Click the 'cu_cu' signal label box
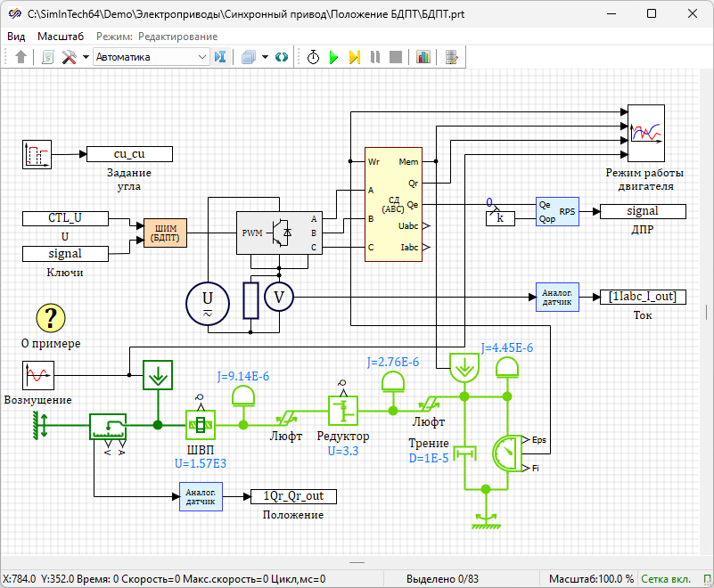Image resolution: width=714 pixels, height=588 pixels. (129, 154)
